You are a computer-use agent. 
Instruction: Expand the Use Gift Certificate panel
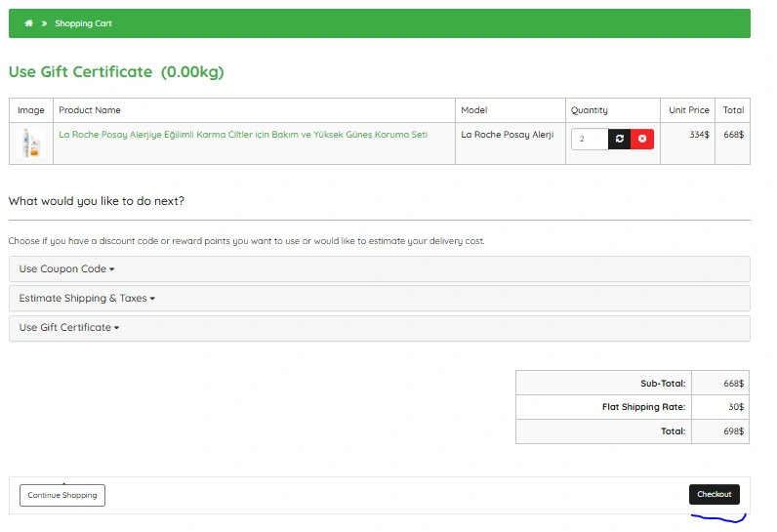(68, 328)
